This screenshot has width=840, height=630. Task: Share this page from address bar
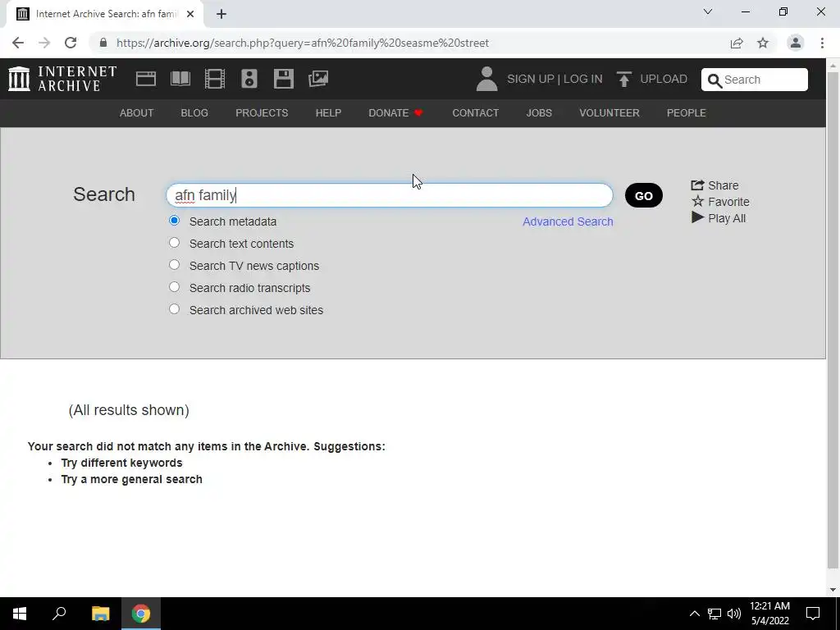(737, 43)
